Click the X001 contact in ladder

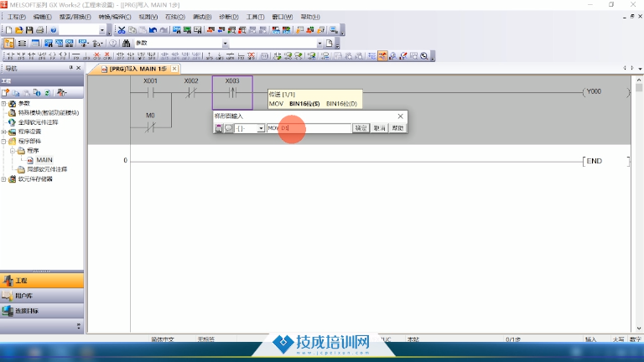tap(150, 93)
